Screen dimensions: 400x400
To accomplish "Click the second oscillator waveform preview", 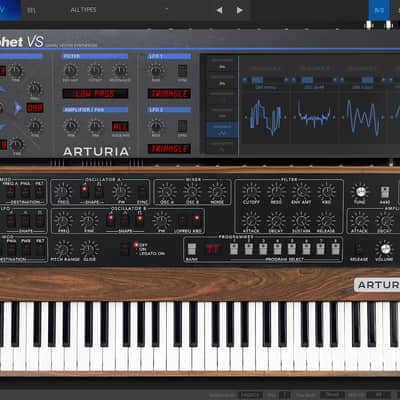I will pos(314,116).
